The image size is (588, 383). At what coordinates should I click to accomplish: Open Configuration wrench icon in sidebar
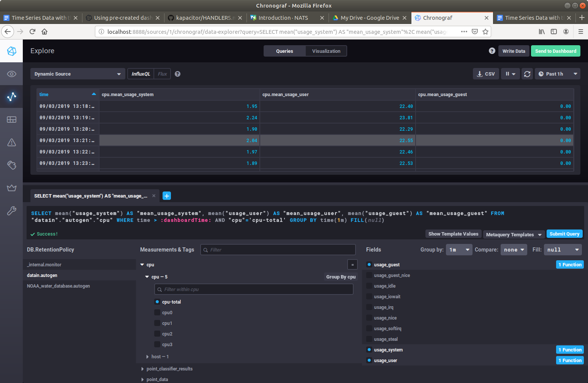pyautogui.click(x=11, y=210)
